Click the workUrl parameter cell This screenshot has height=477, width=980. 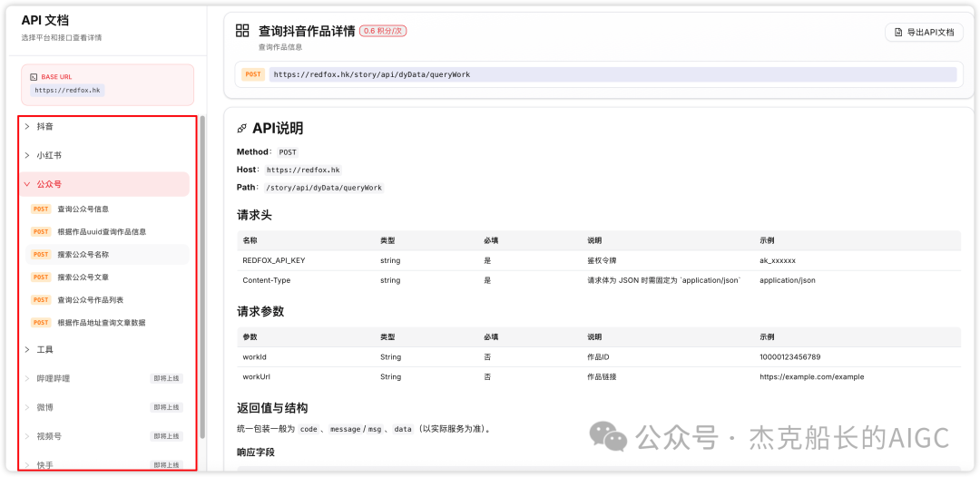256,377
